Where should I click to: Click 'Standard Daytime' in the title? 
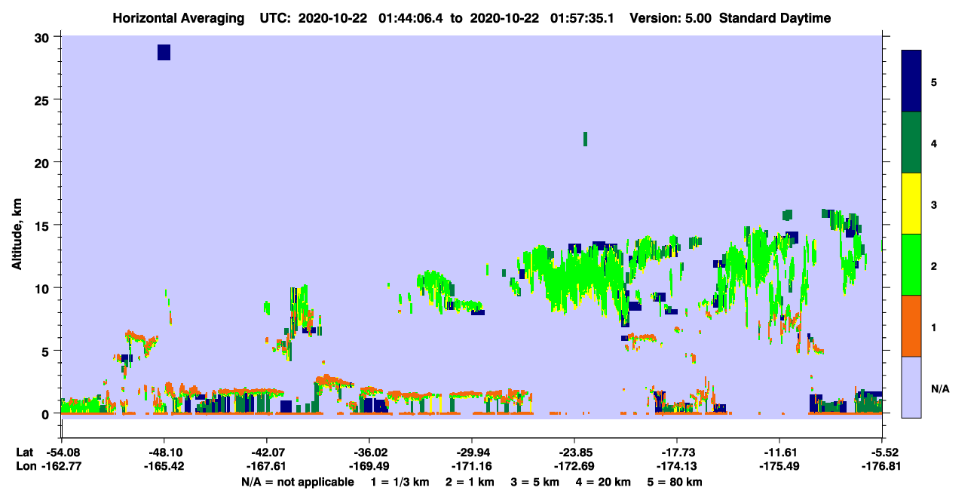pos(775,18)
